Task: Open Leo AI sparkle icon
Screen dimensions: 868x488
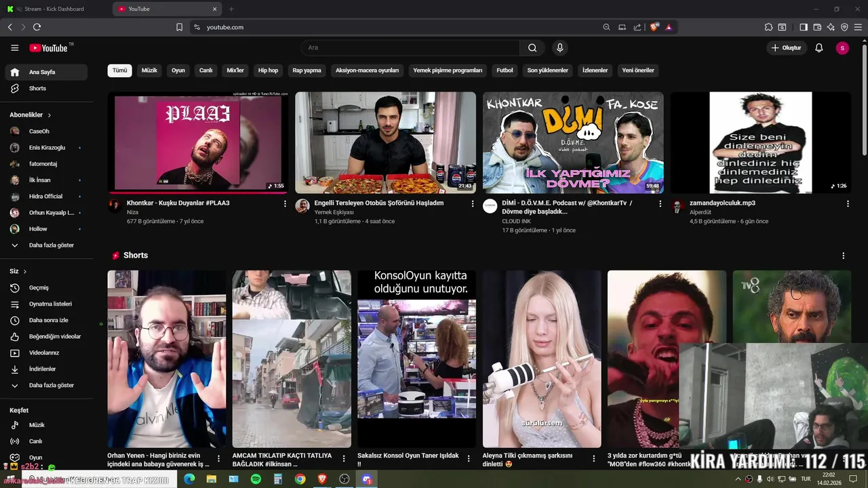Action: click(x=831, y=27)
